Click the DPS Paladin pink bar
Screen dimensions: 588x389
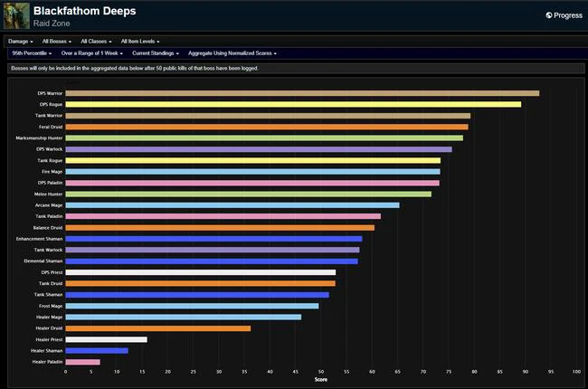252,183
